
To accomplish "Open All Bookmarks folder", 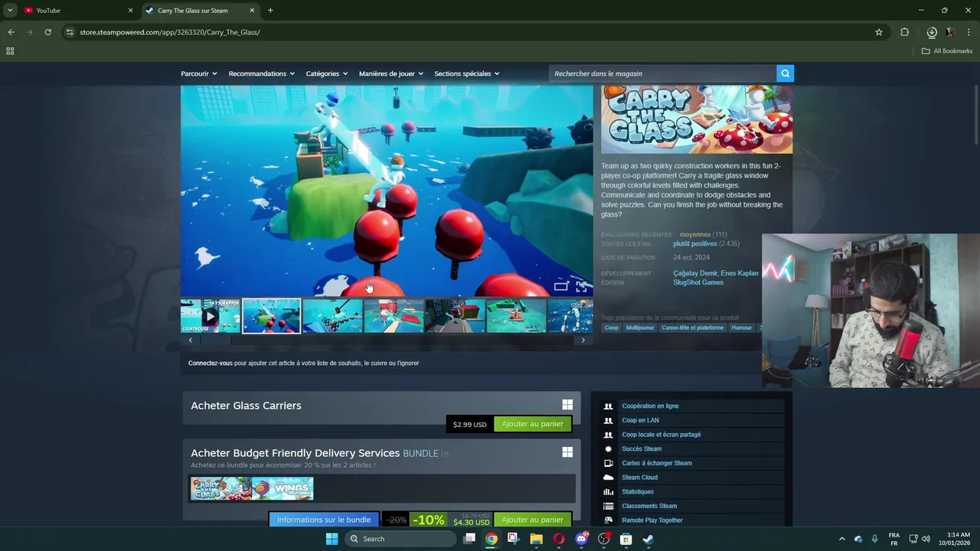I will [x=947, y=51].
